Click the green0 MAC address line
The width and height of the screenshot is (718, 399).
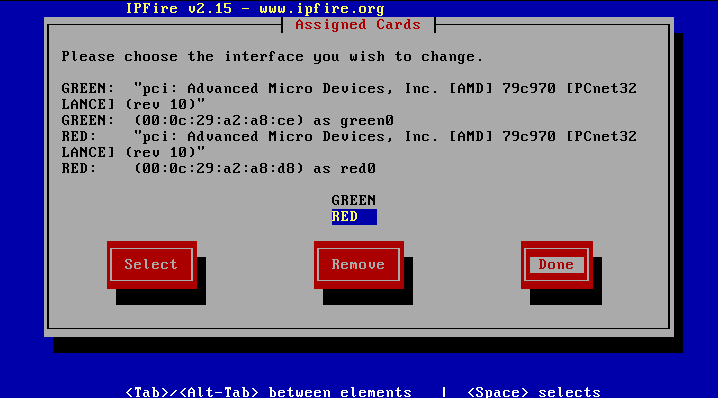[x=228, y=120]
